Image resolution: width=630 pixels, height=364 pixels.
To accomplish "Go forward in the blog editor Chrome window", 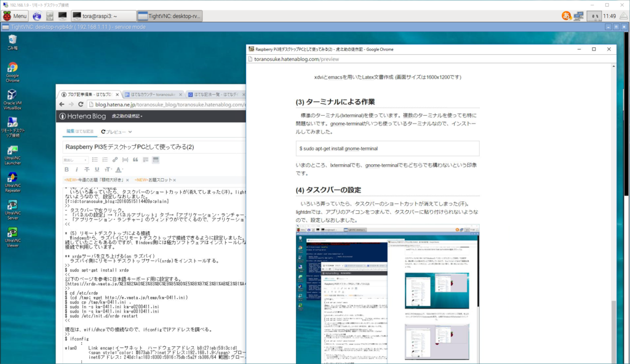I will pos(71,105).
